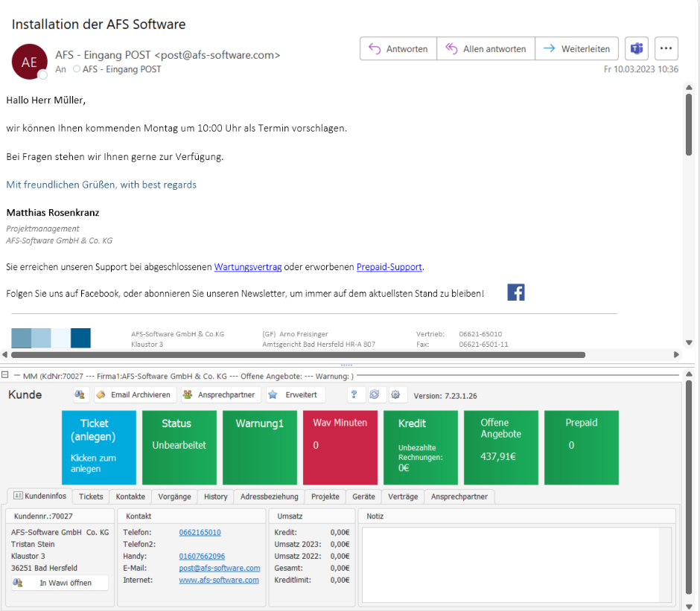Click the Wawi icon beside Kunde
This screenshot has width=700, height=611.
click(x=80, y=394)
